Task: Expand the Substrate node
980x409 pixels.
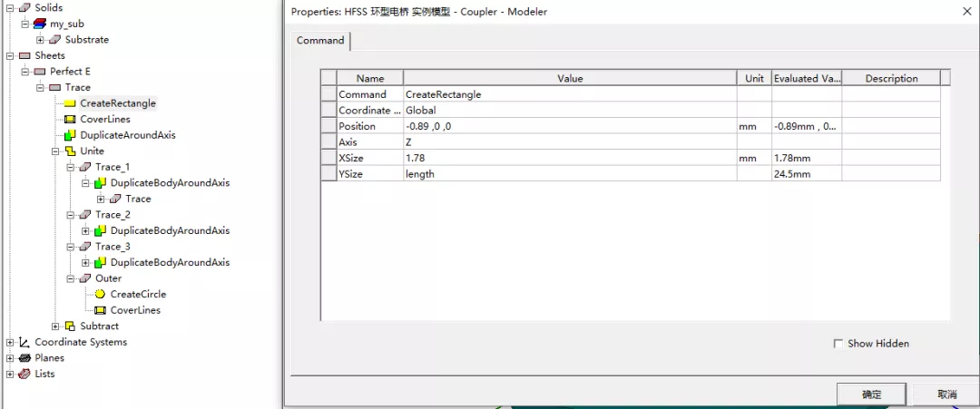Action: [40, 40]
